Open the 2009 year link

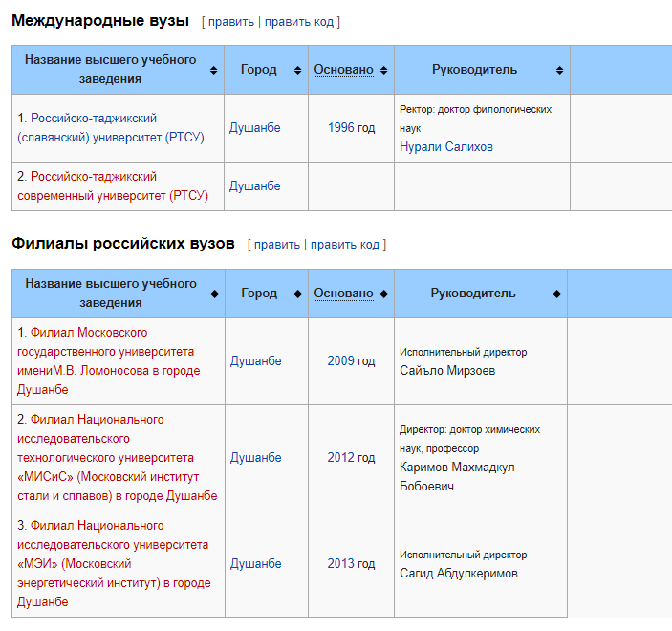(x=341, y=361)
